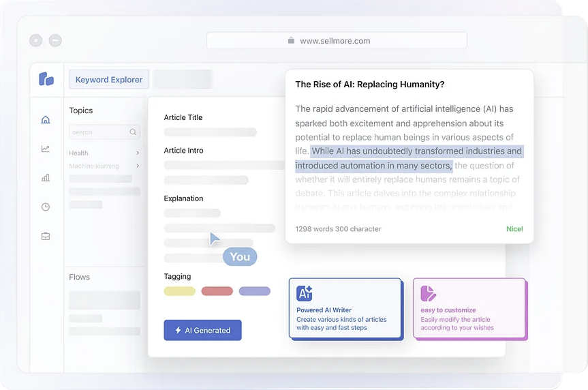
Task: Click the easy to customize edit icon
Action: click(428, 293)
